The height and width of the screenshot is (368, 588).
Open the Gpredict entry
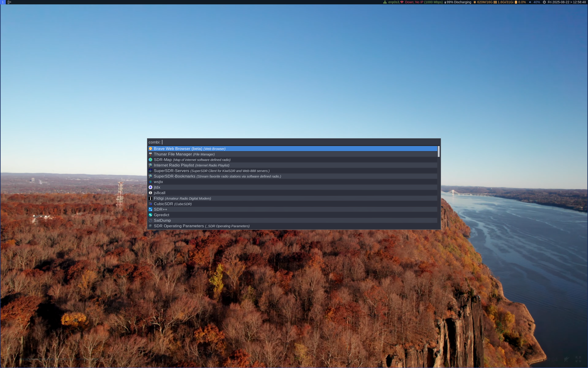pyautogui.click(x=293, y=215)
